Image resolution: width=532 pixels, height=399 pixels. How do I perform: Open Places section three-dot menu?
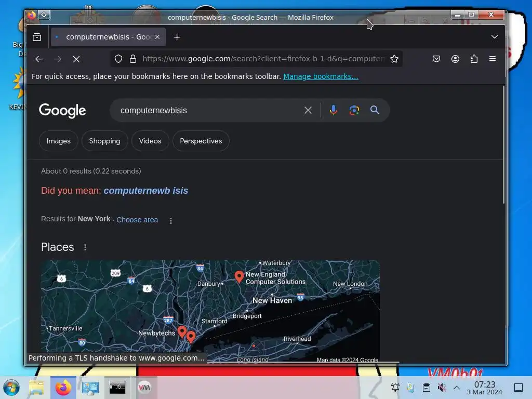[x=85, y=247]
